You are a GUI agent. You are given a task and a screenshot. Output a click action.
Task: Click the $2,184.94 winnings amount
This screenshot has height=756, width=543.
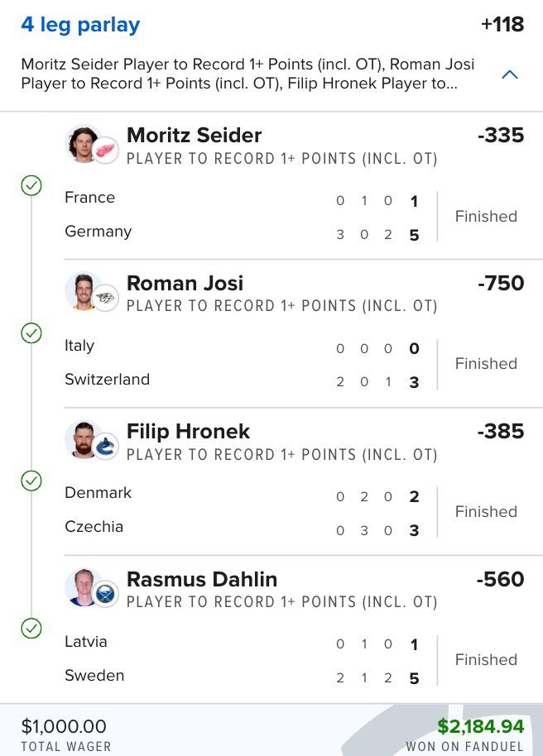481,726
